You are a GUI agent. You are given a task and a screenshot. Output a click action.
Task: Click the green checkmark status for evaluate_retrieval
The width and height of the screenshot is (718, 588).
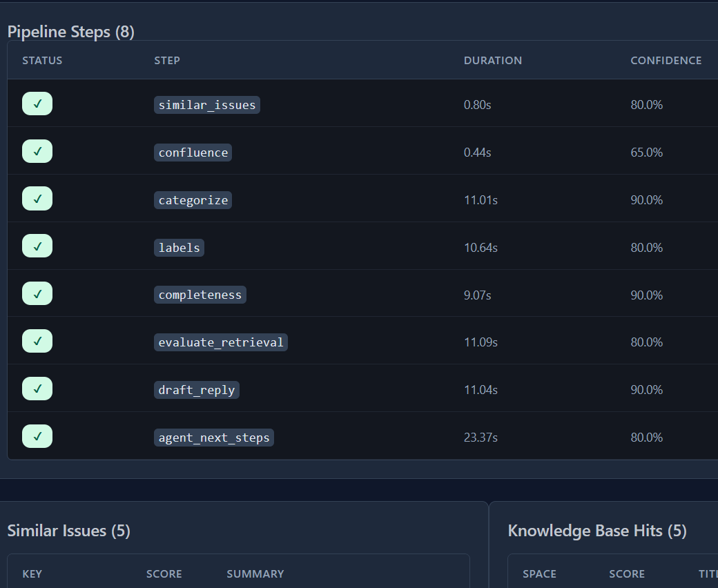pos(37,342)
